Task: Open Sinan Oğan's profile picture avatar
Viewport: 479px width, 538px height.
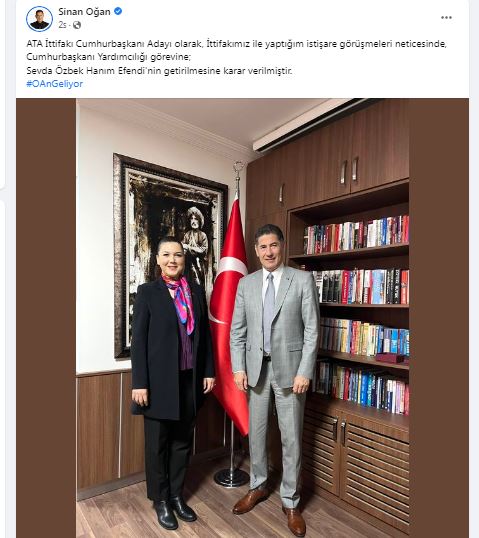Action: (x=39, y=19)
